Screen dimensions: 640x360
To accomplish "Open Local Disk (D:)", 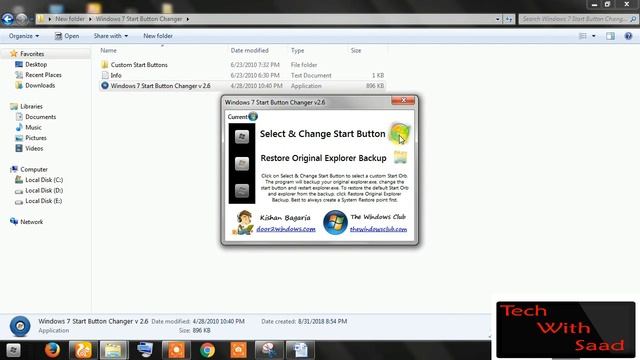I will (44, 191).
